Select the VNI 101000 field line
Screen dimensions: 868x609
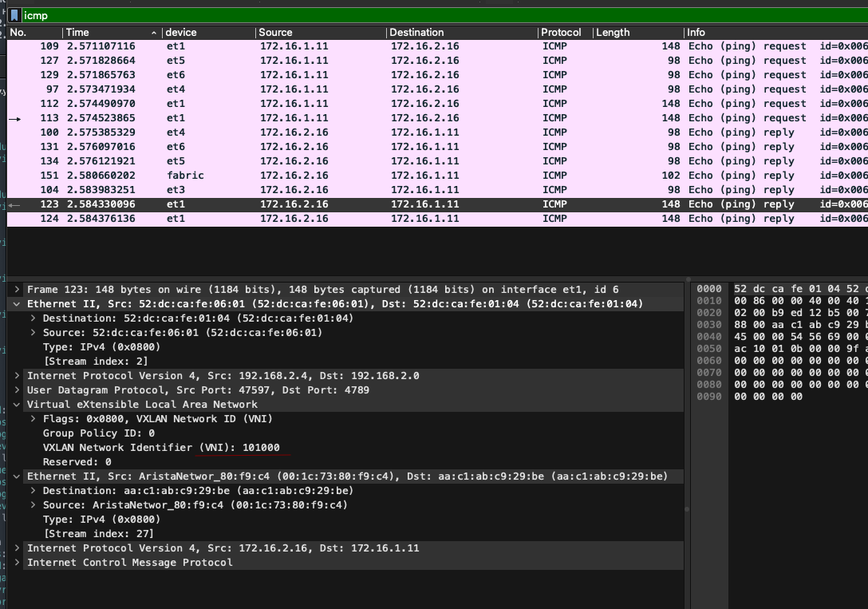161,448
